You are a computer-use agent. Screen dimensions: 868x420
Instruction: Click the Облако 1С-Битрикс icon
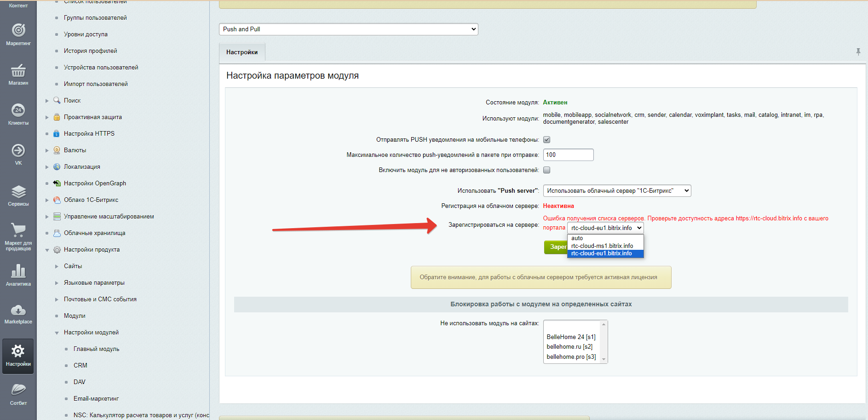[x=57, y=200]
